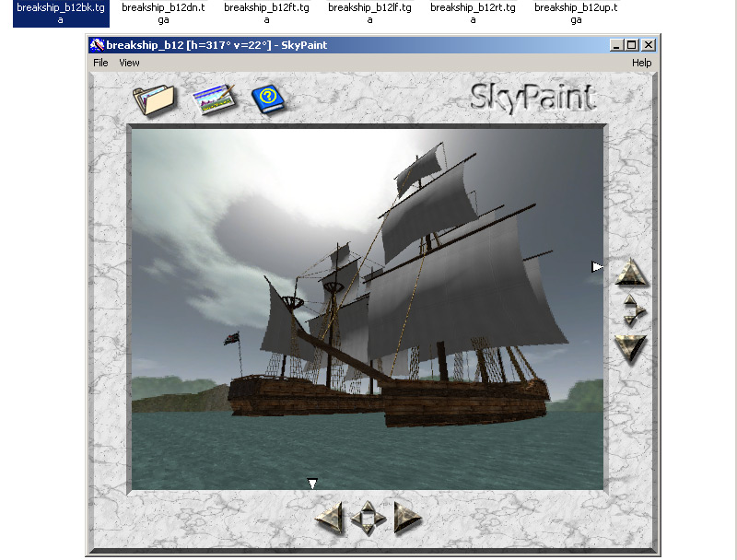Open the folder icon in SkyPaint
The image size is (737, 560).
(x=154, y=99)
